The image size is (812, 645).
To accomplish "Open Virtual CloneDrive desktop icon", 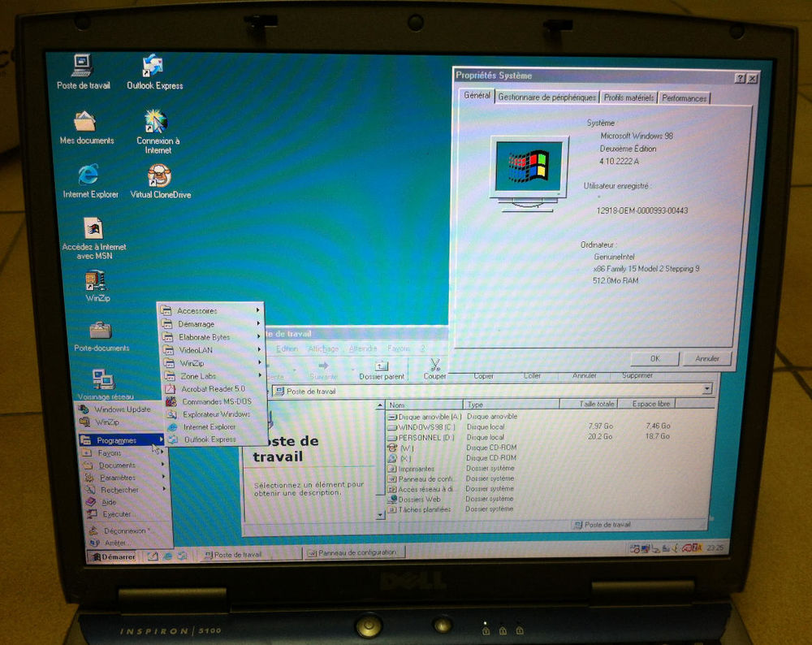I will 160,181.
